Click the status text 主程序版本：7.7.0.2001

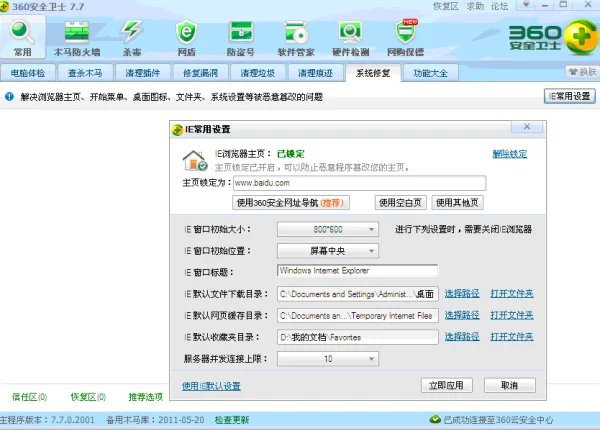pos(47,420)
